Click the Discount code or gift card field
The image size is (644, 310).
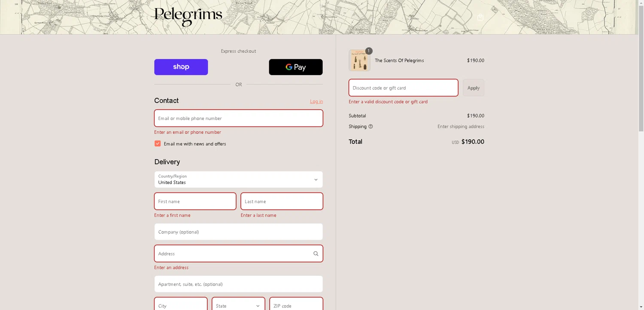pyautogui.click(x=403, y=88)
